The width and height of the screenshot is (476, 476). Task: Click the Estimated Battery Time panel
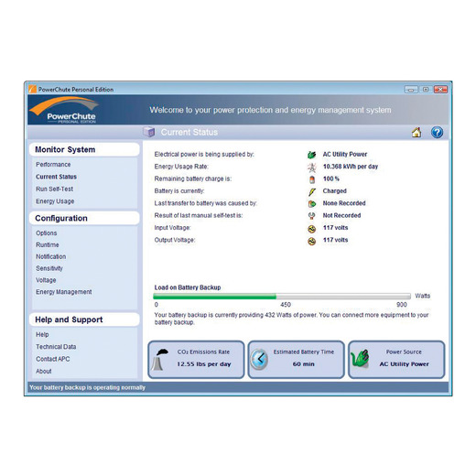coord(296,360)
